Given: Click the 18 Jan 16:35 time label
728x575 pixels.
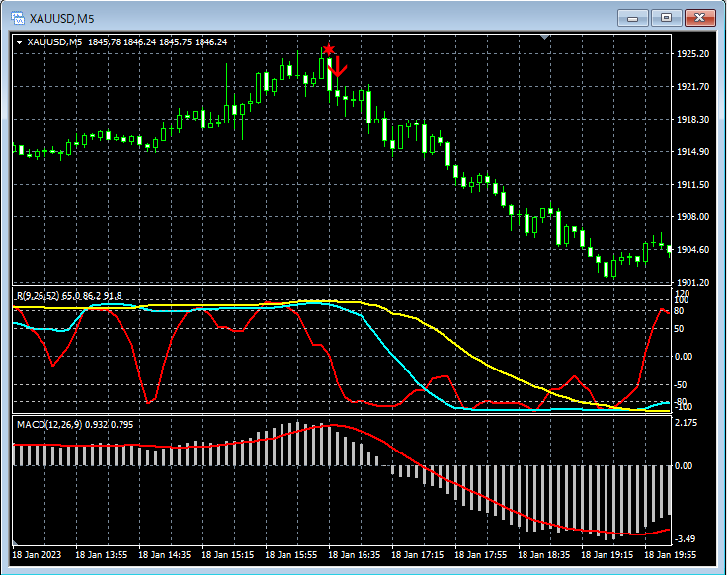Looking at the screenshot, I should pyautogui.click(x=355, y=555).
